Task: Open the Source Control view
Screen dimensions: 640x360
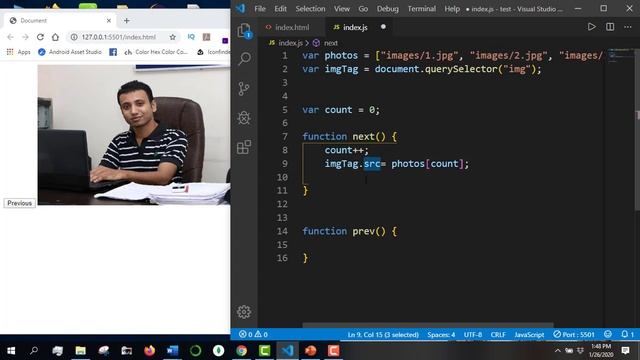Action: click(x=244, y=88)
